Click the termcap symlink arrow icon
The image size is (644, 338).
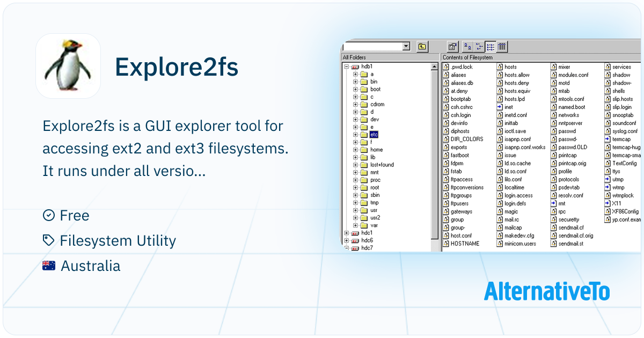point(608,139)
